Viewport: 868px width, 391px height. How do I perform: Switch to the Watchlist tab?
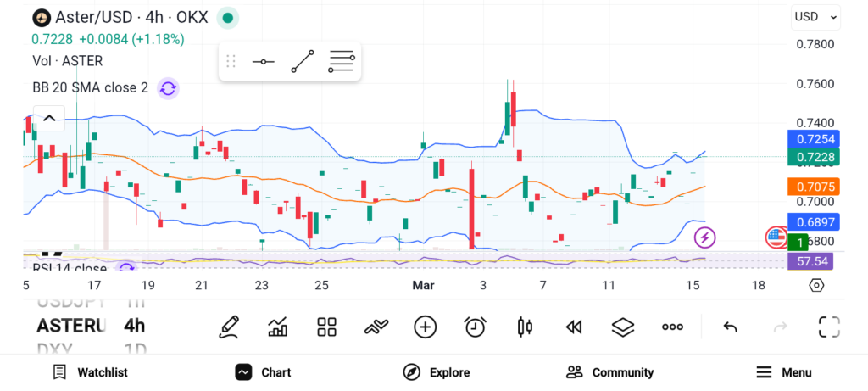(90, 372)
